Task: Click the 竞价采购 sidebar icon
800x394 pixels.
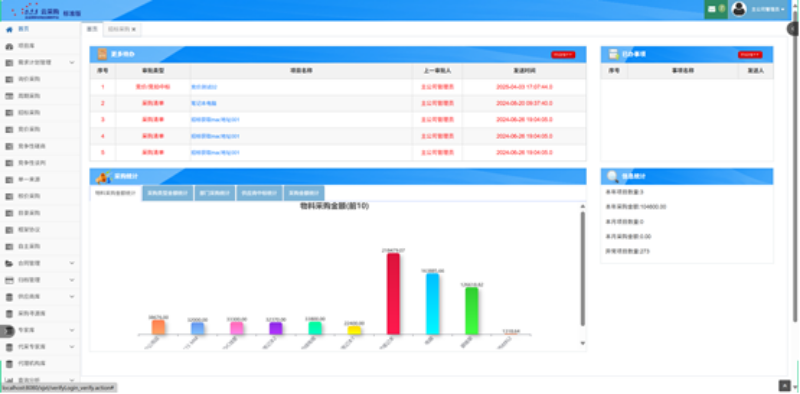Action: coord(9,130)
